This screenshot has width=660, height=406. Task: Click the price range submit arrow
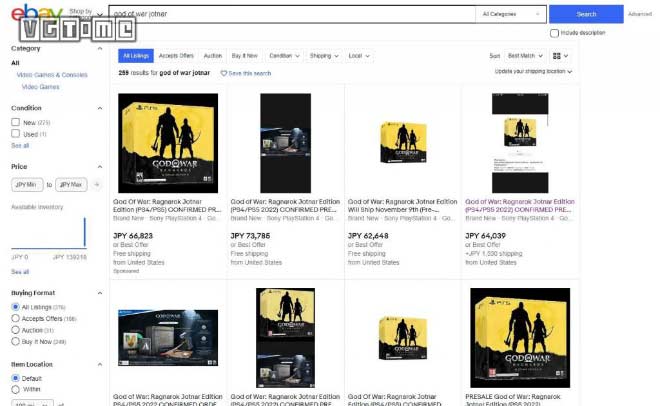point(96,185)
